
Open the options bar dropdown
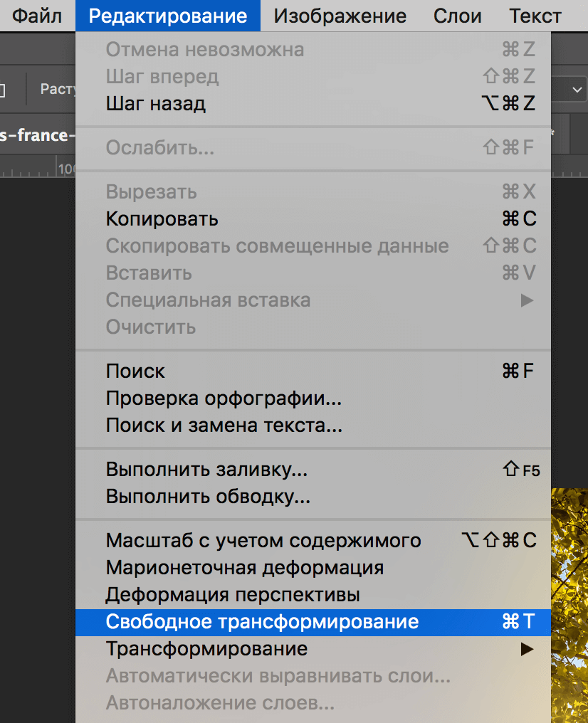point(576,89)
